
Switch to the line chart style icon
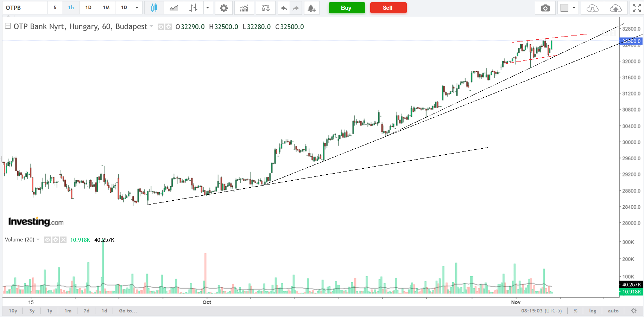(173, 8)
